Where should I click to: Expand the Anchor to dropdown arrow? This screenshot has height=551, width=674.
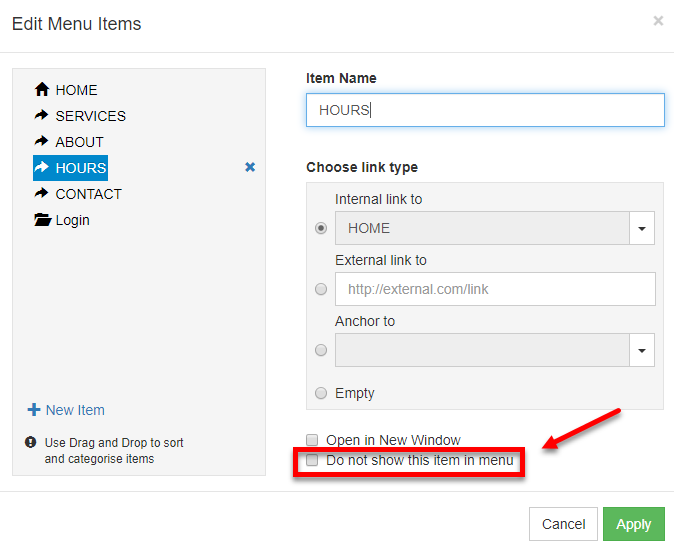[x=642, y=350]
